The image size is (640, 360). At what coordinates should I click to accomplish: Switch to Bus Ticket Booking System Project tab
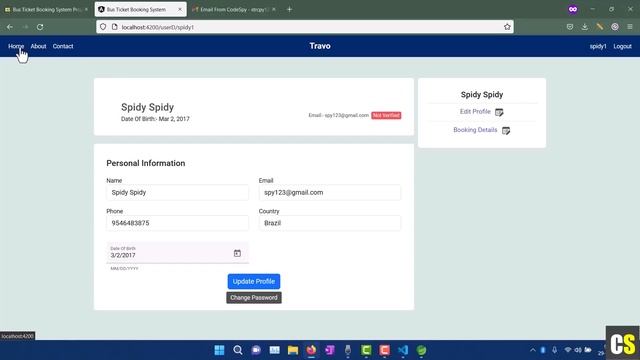tap(46, 9)
